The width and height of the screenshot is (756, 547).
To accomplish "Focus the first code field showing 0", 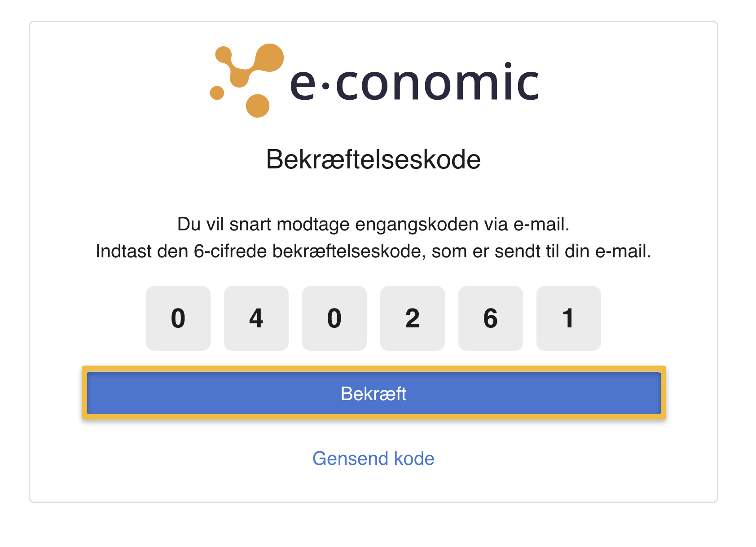I will click(178, 318).
